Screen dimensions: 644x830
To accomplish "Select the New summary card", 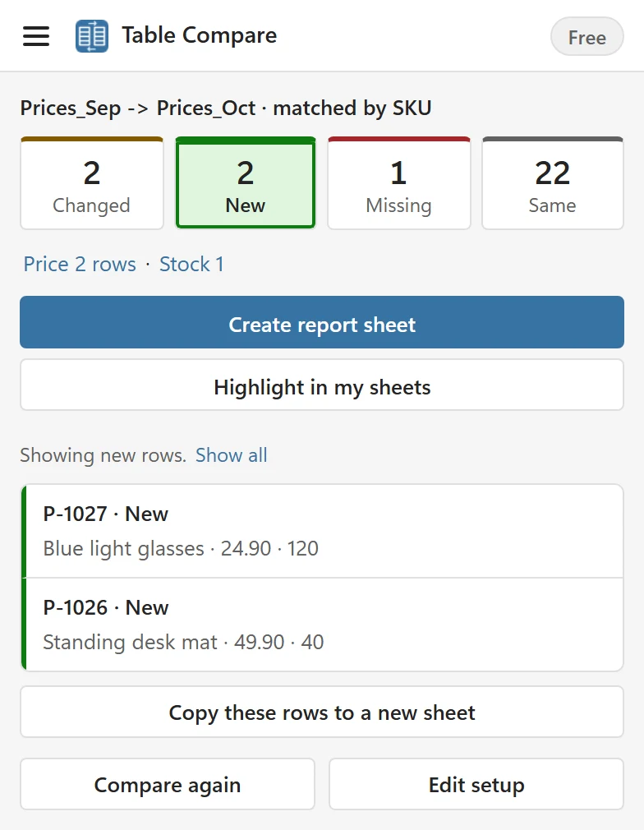I will [246, 183].
